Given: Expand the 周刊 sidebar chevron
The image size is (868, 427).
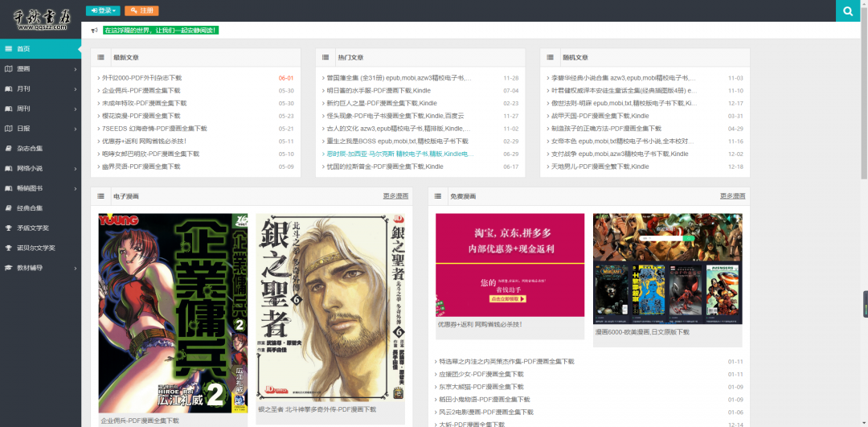Looking at the screenshot, I should point(76,109).
